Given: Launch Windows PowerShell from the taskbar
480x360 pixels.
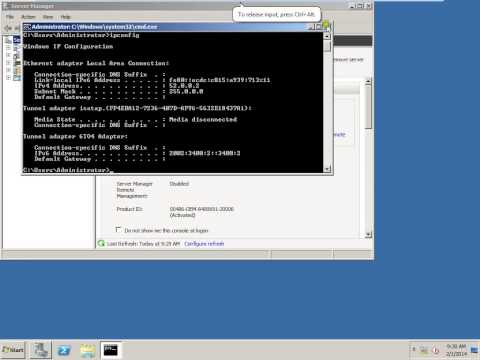Looking at the screenshot, I should (x=64, y=350).
